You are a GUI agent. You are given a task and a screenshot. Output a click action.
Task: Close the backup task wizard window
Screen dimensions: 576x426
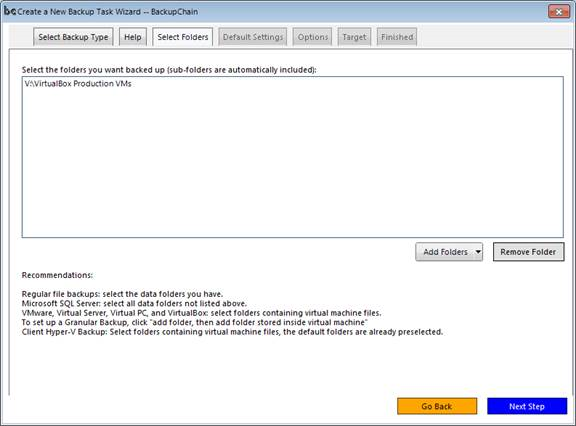[559, 12]
